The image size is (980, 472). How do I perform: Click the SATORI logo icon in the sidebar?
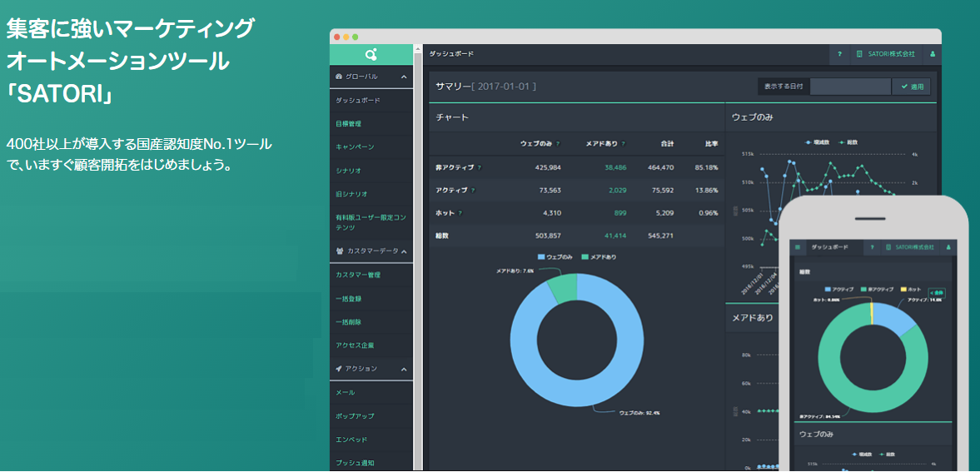(x=371, y=55)
